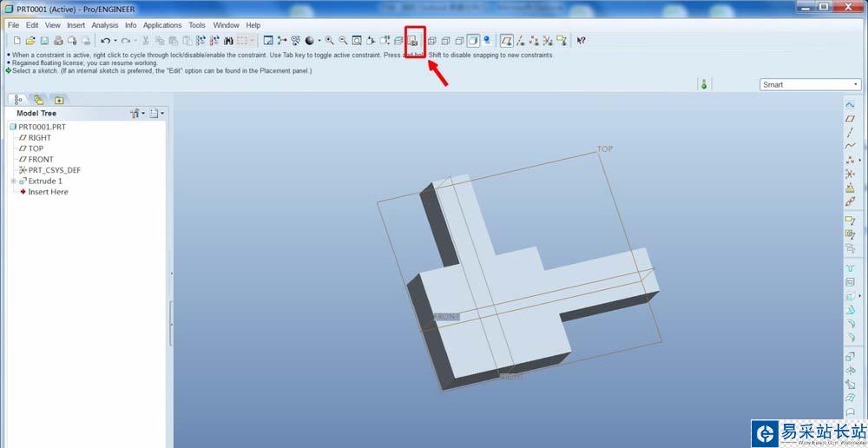Open the View menu
Viewport: 868px width, 448px height.
[53, 25]
